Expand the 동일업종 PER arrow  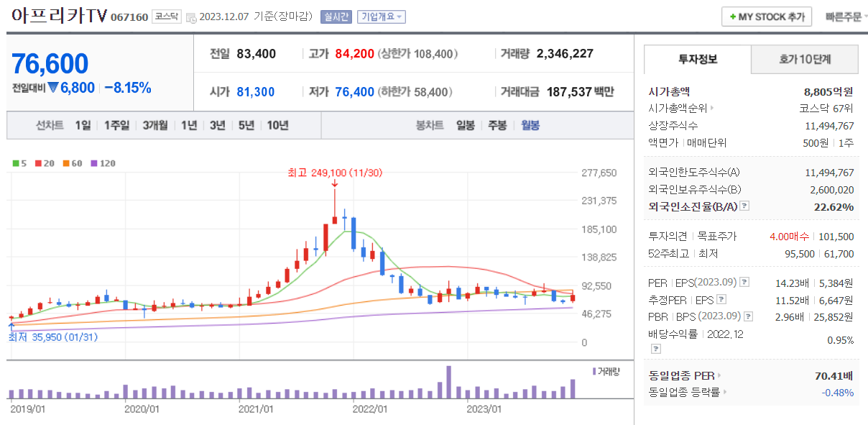click(x=719, y=375)
